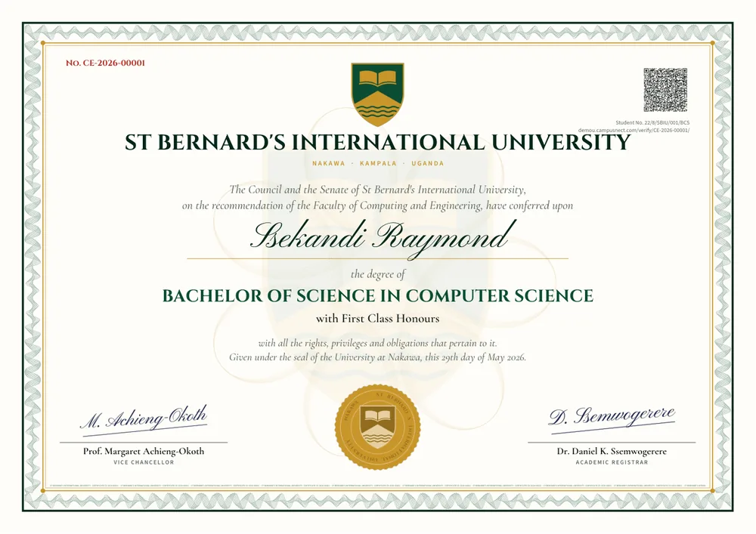The width and height of the screenshot is (756, 534).
Task: Click the Student No. 22/8/SBIU/001/BCS line
Action: pos(652,123)
